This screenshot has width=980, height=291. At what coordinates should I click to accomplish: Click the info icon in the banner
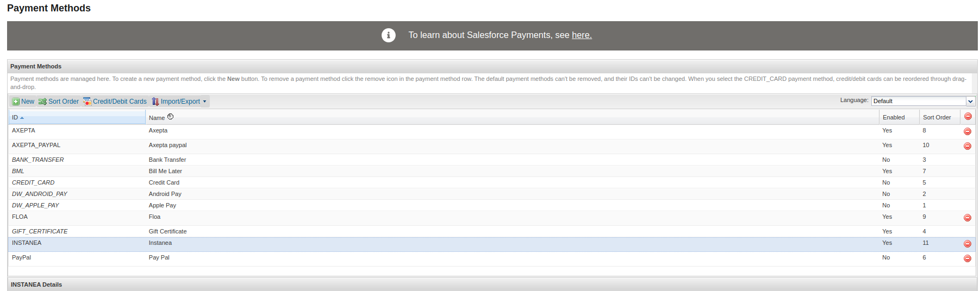pos(388,35)
